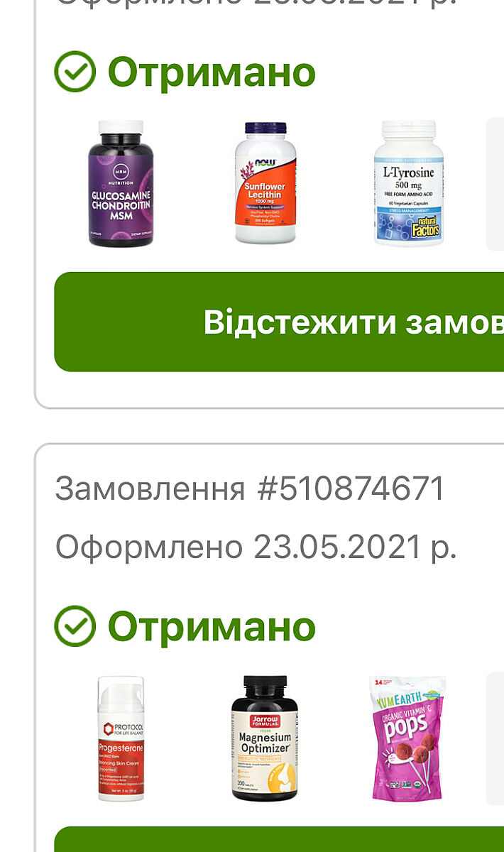
Task: Open order number #510874671
Action: 250,488
